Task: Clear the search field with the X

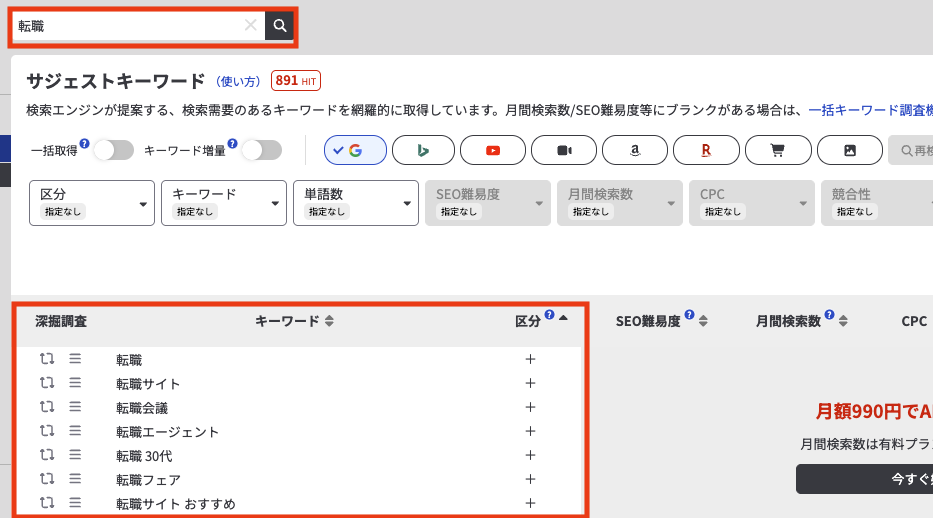Action: pyautogui.click(x=251, y=25)
